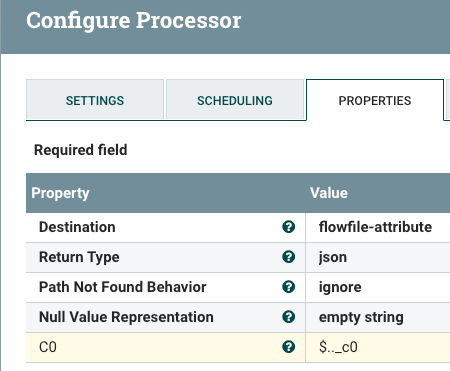This screenshot has height=371, width=450.
Task: Open the ignore Path Not Found value
Action: pyautogui.click(x=378, y=287)
